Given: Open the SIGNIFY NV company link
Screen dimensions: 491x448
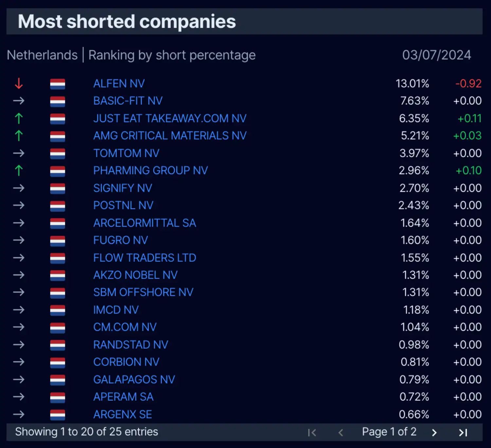Looking at the screenshot, I should [x=123, y=188].
